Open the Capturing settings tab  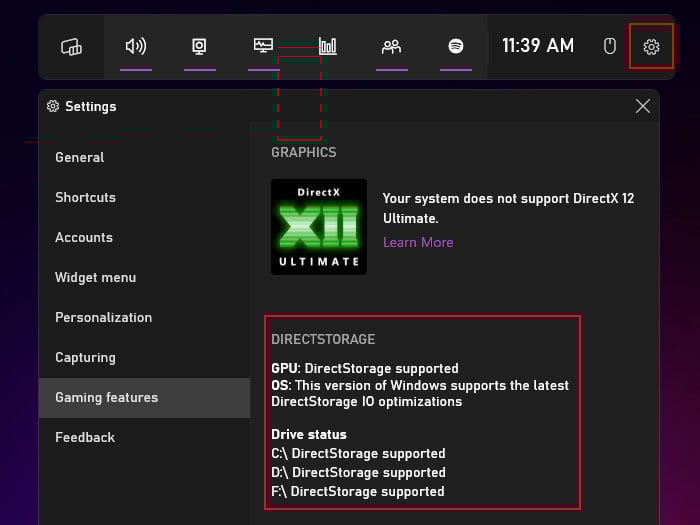145,358
